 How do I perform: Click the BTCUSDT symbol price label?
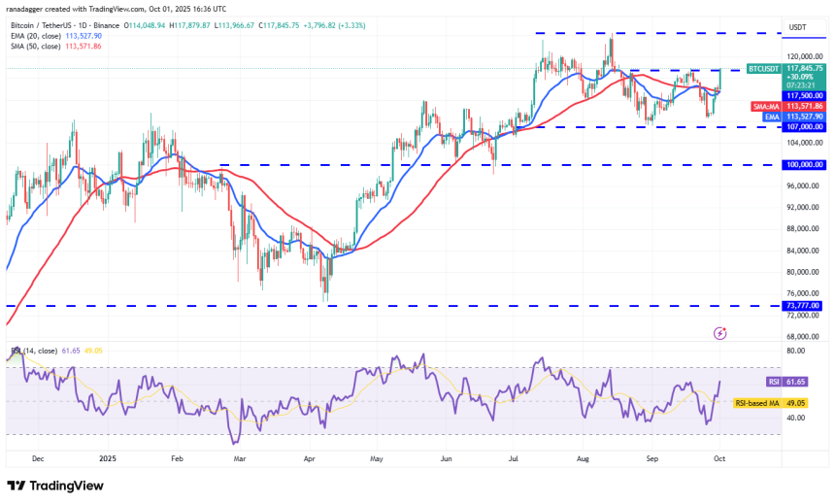pyautogui.click(x=762, y=69)
